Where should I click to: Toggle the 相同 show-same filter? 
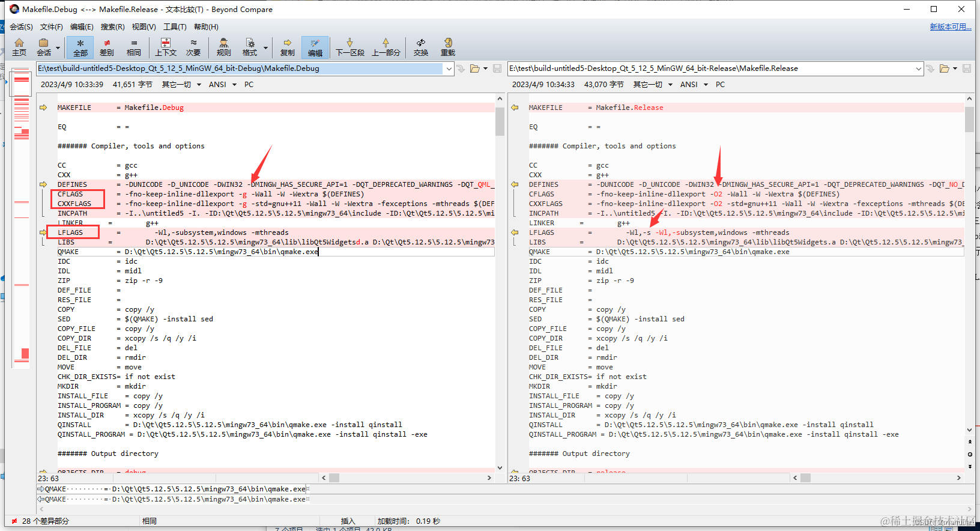[134, 47]
